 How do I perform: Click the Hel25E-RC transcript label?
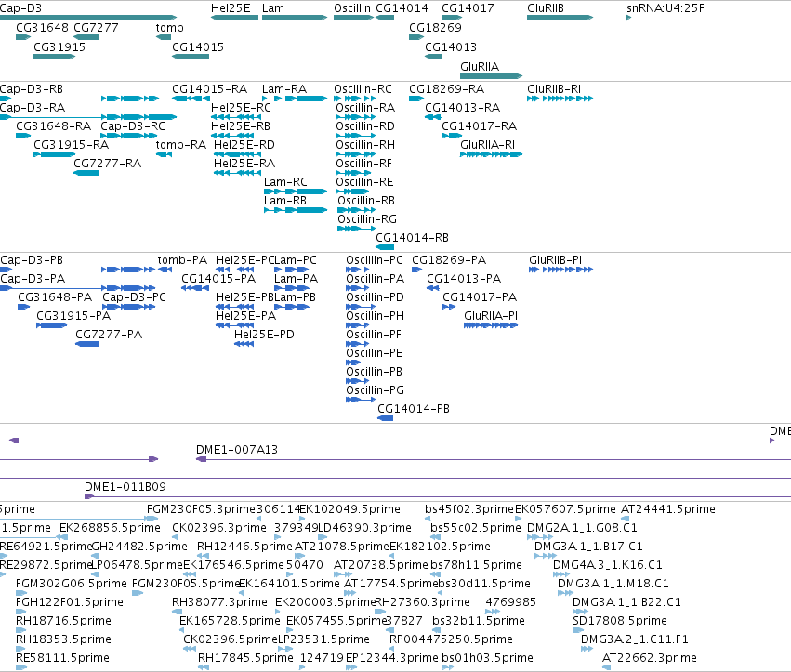pyautogui.click(x=241, y=108)
